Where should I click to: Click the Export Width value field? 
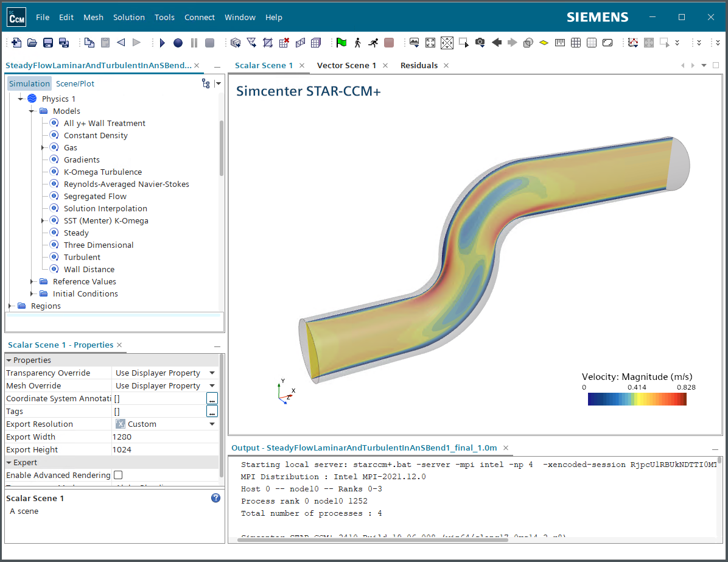[165, 437]
